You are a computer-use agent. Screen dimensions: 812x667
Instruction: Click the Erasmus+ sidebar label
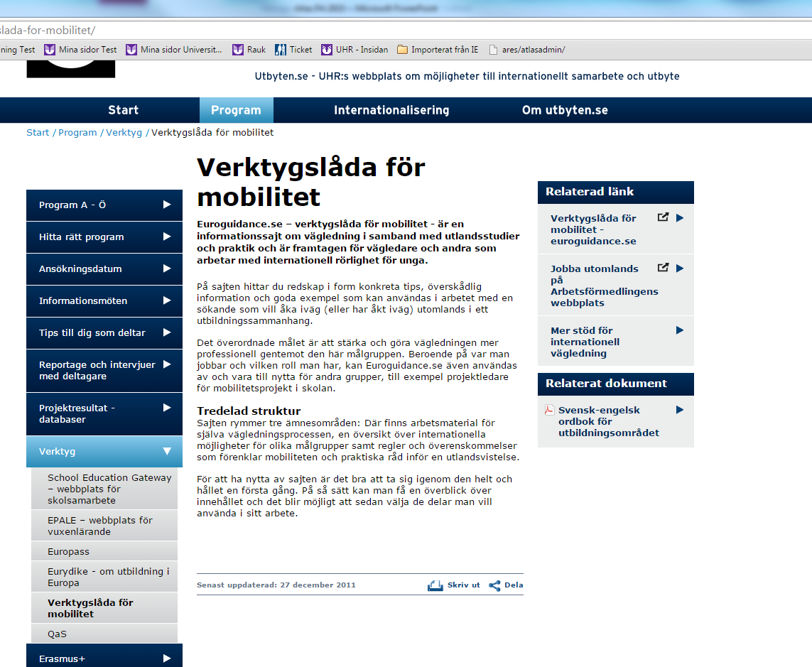coord(62,659)
